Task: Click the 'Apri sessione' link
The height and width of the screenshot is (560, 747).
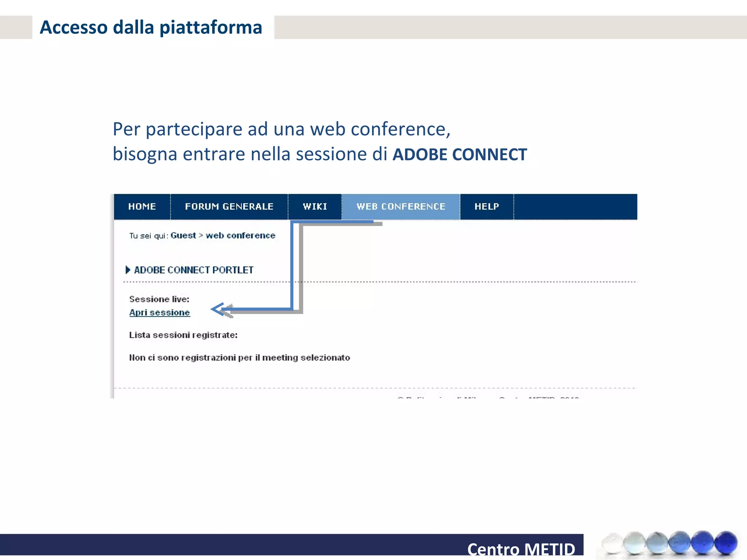Action: coord(160,313)
